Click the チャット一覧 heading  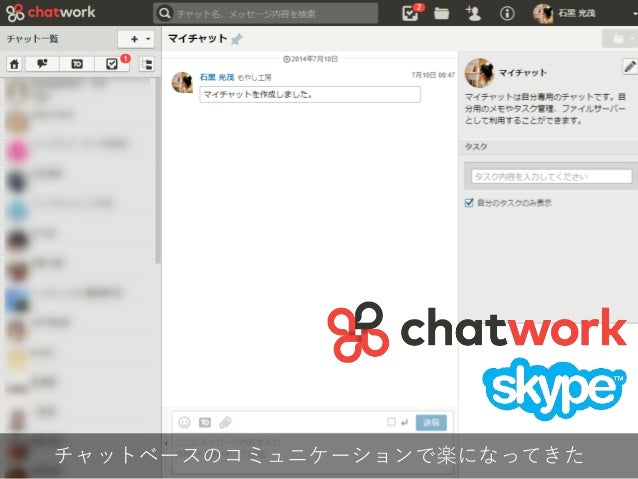click(x=33, y=39)
